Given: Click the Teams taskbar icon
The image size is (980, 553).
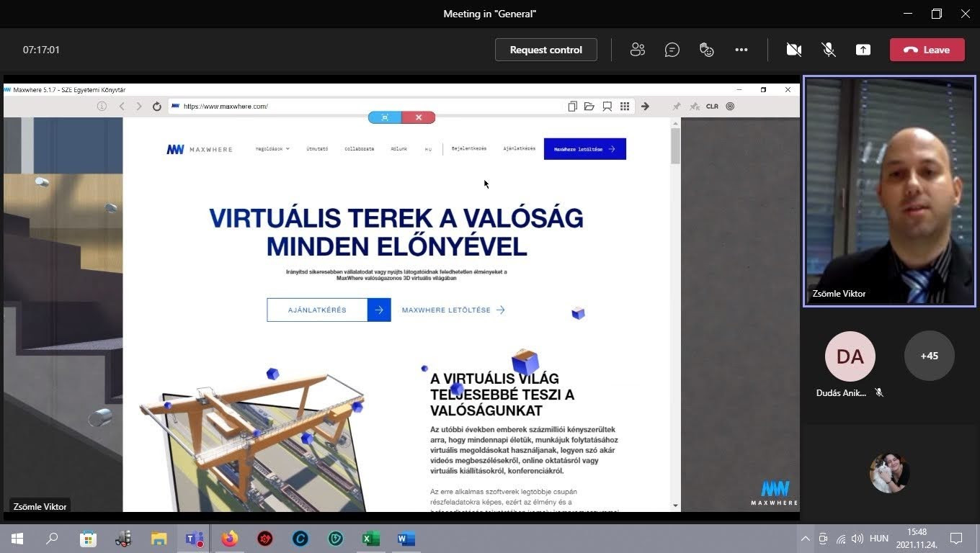Looking at the screenshot, I should pos(194,539).
